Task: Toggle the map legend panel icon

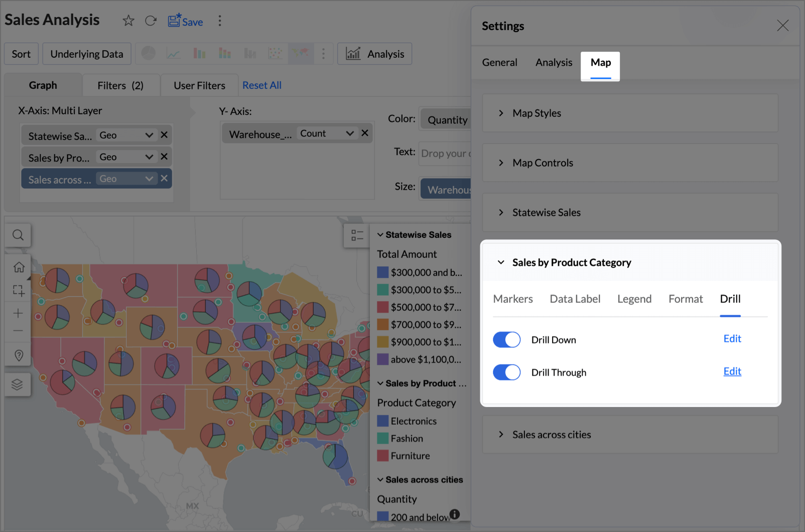Action: (357, 235)
